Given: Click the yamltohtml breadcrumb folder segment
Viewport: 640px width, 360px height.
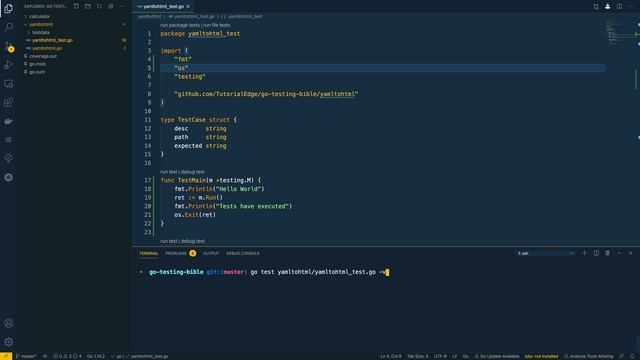Looking at the screenshot, I should [x=149, y=16].
